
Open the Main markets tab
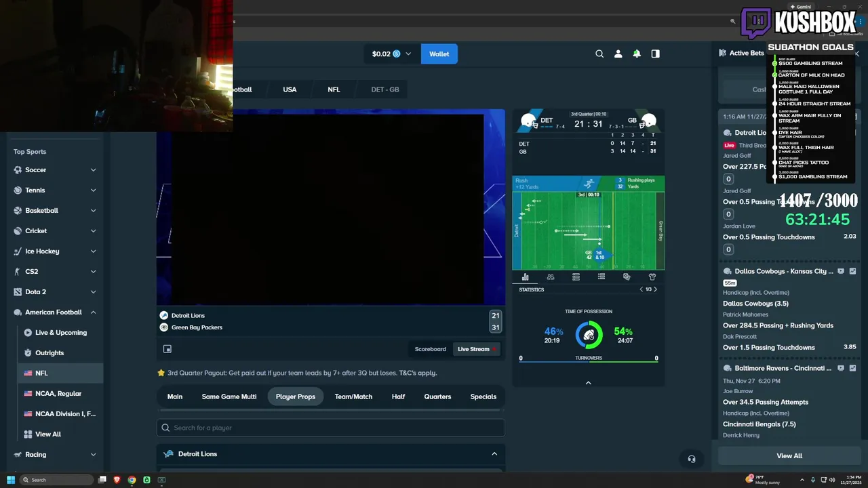[x=175, y=396]
